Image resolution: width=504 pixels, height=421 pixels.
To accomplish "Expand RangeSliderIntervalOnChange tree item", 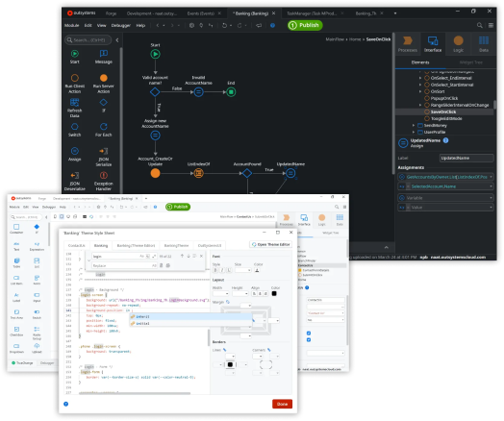I will click(x=420, y=105).
